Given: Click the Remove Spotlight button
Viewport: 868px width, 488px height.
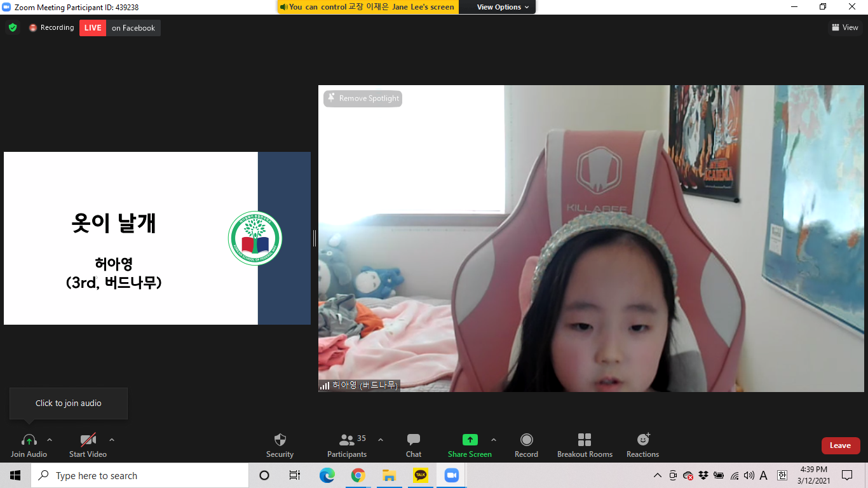Looking at the screenshot, I should (x=363, y=98).
